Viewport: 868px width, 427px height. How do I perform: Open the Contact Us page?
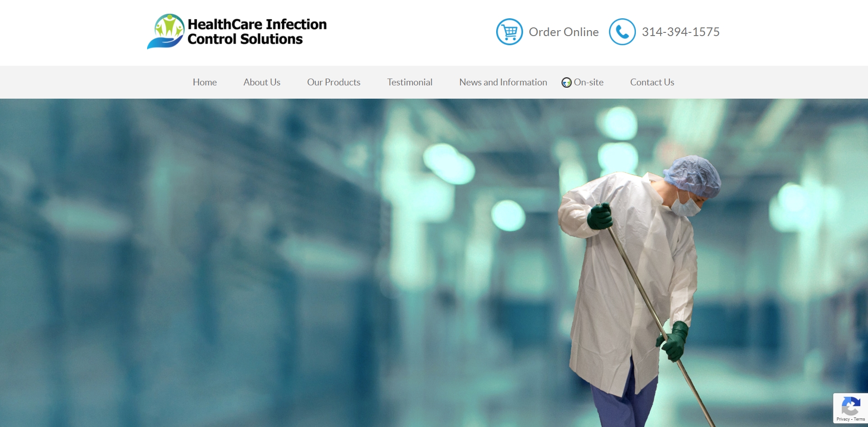(x=652, y=82)
